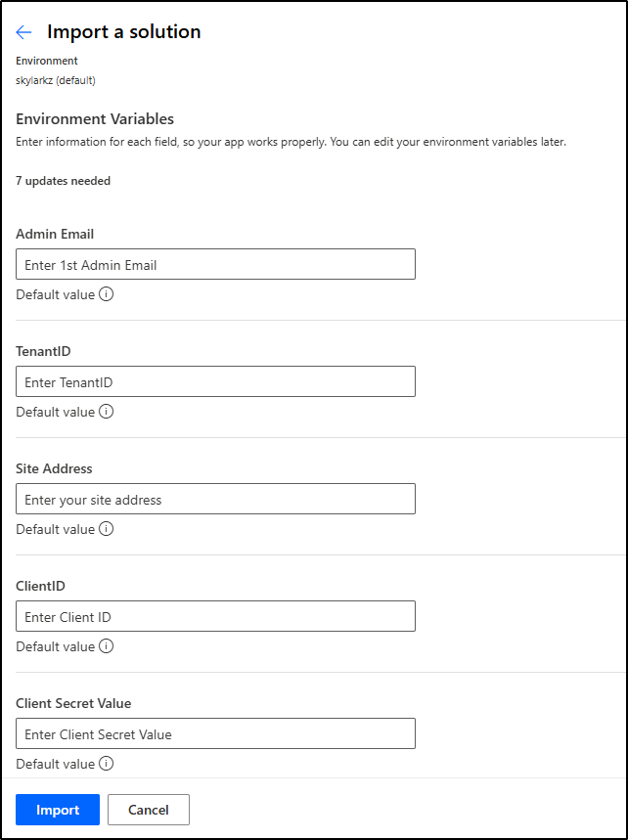The height and width of the screenshot is (840, 628).
Task: Focus the Enter TenantID input box
Action: point(215,381)
